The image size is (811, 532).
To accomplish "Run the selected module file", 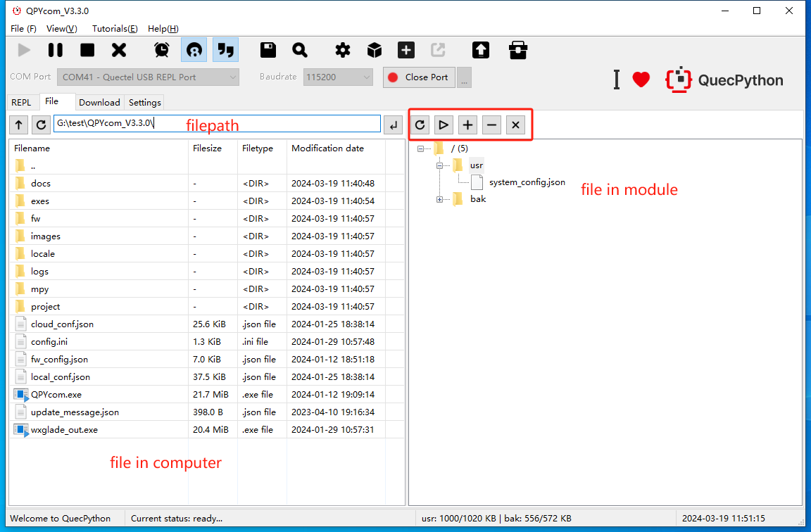I will 444,125.
